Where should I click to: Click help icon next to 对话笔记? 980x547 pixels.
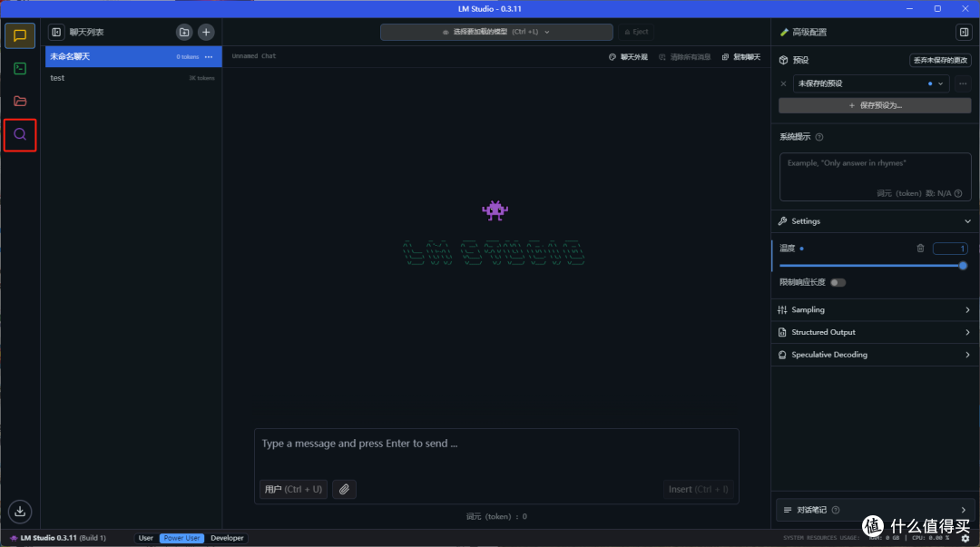(836, 510)
